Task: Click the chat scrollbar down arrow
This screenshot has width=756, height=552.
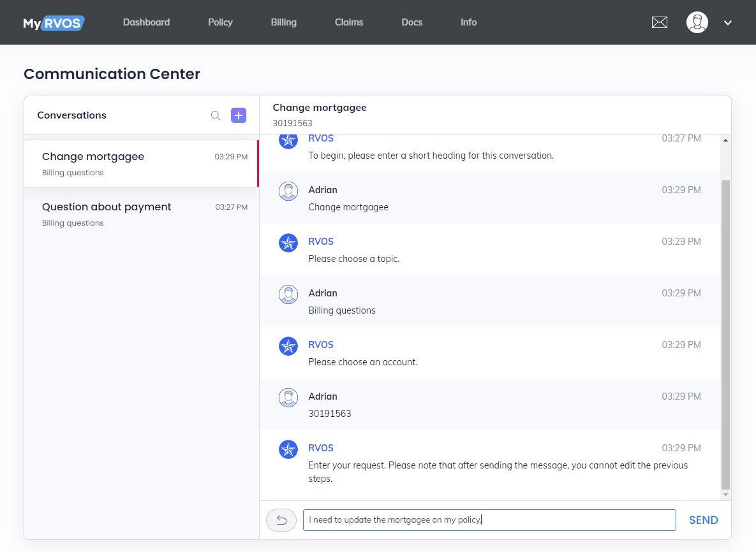Action: click(725, 495)
